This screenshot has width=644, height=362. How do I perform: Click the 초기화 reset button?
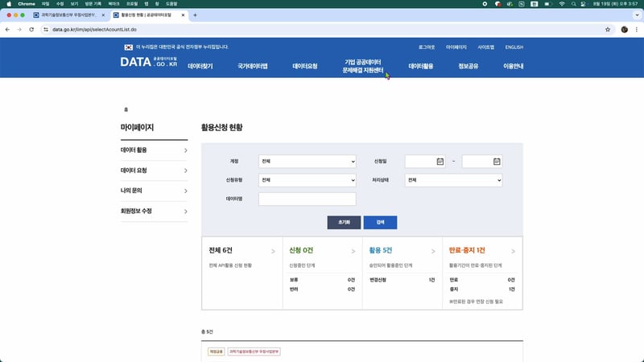344,223
